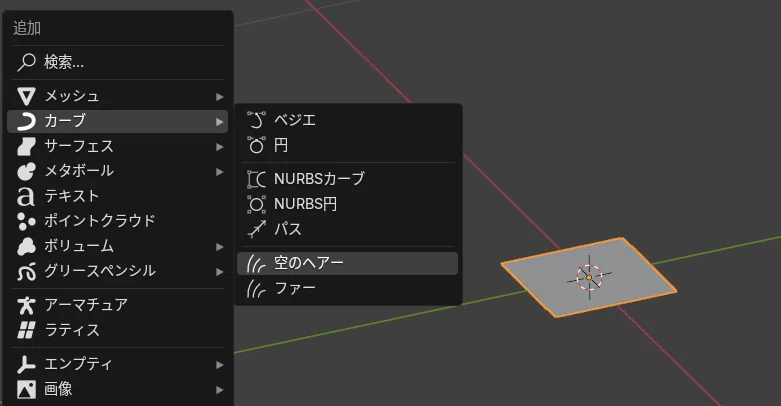Click the NURBSカーブ icon

257,179
